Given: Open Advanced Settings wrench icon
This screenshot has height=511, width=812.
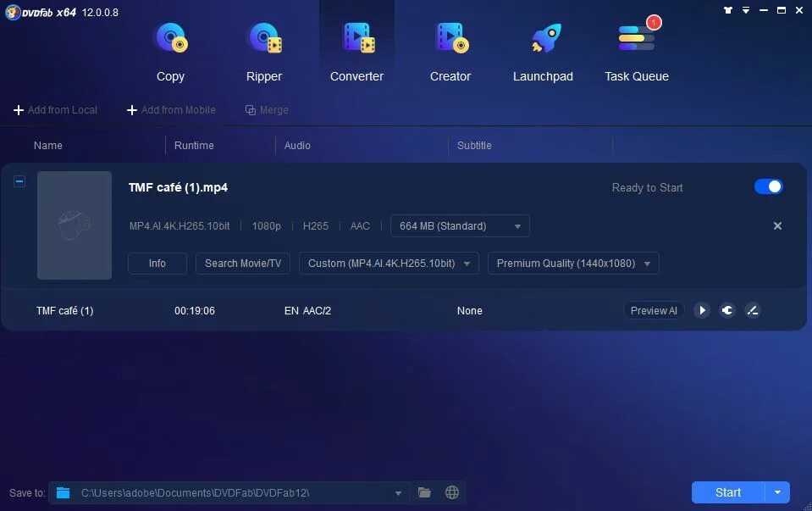Looking at the screenshot, I should (727, 310).
